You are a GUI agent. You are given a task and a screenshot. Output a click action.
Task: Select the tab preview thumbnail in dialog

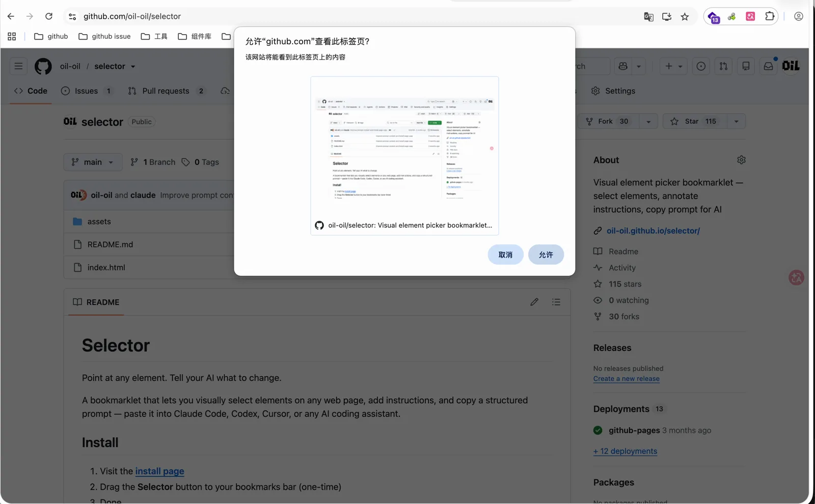(404, 155)
